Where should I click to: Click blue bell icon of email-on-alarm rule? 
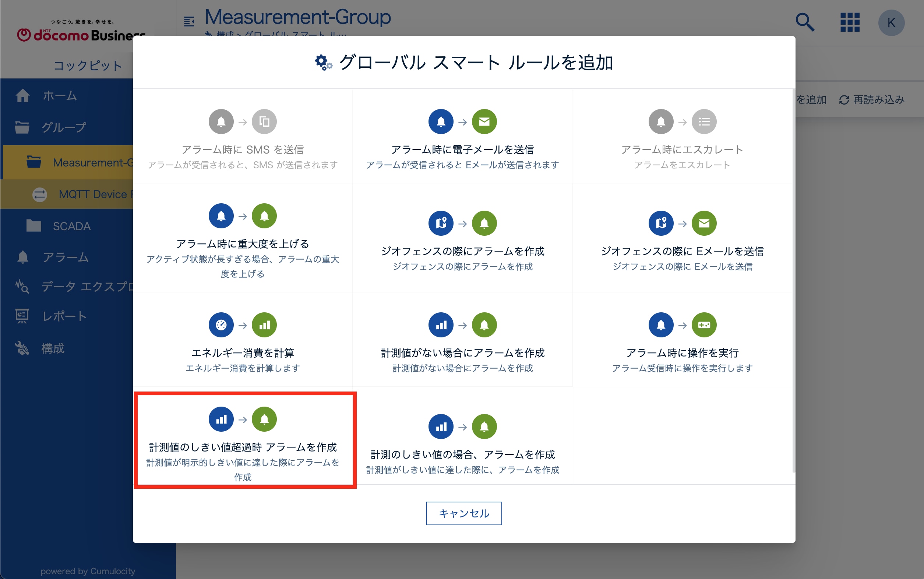click(441, 122)
